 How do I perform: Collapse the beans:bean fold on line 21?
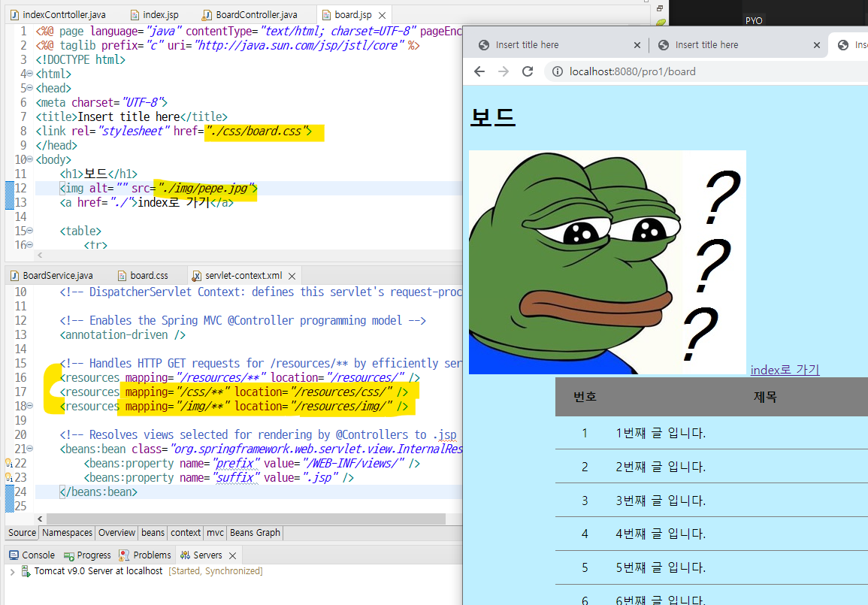[30, 449]
